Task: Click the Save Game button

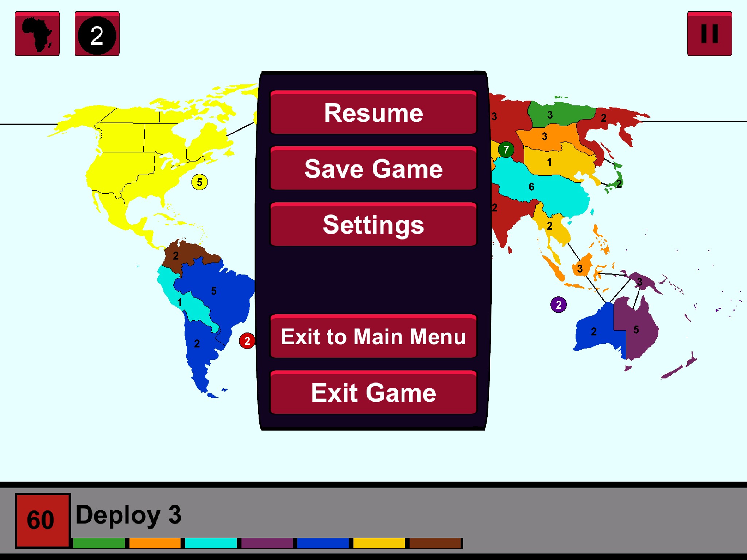Action: coord(373,169)
